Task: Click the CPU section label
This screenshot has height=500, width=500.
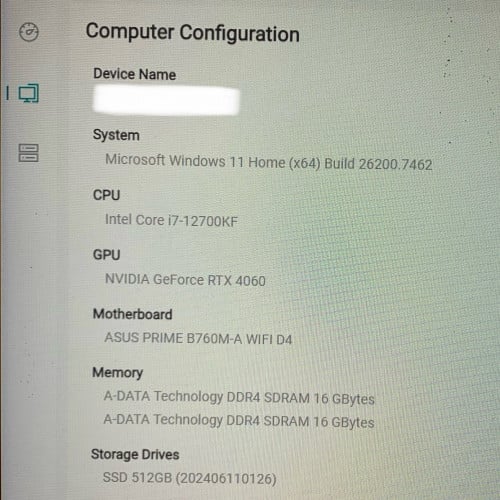Action: 106,195
